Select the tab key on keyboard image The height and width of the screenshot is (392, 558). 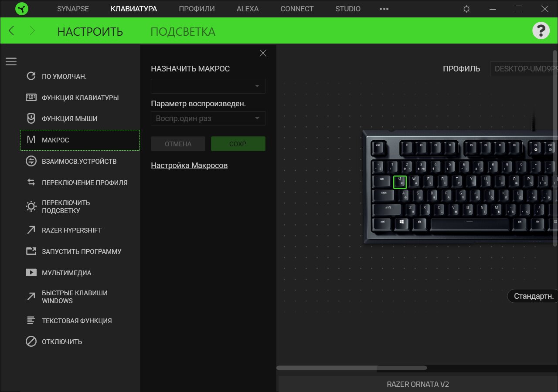(x=382, y=182)
